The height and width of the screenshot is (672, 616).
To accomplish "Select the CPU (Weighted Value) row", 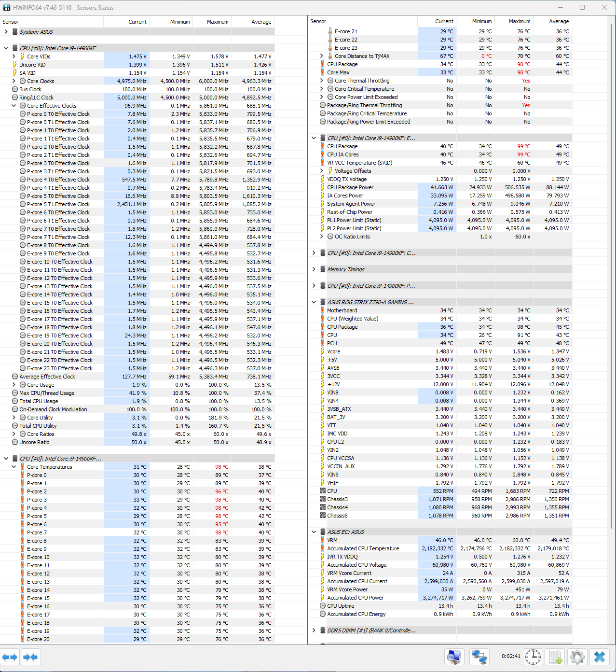I will (440, 319).
